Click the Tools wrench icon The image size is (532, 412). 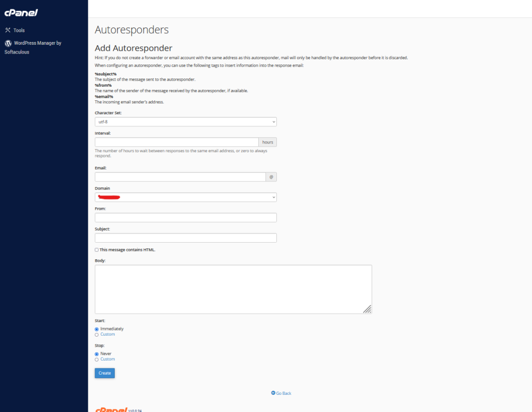click(x=8, y=30)
